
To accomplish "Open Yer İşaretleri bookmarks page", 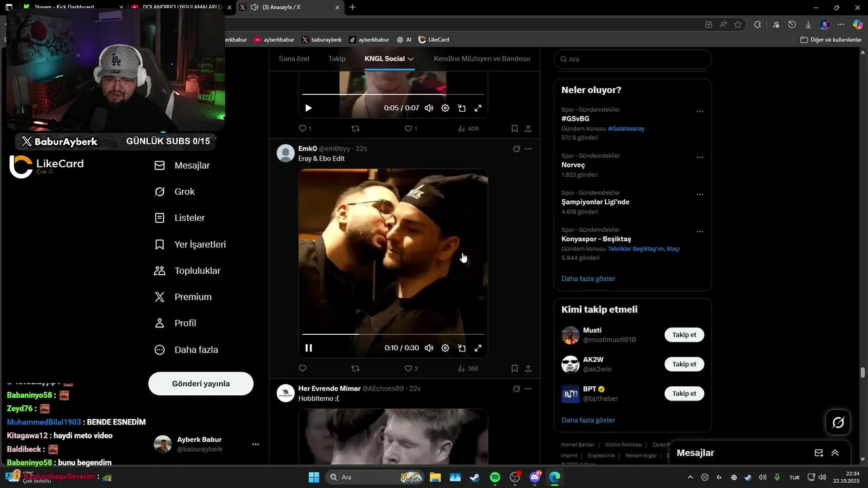I will [x=190, y=245].
